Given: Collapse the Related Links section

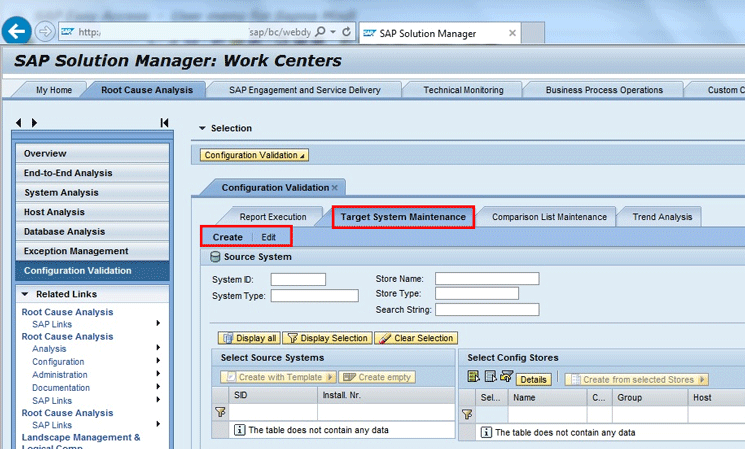Looking at the screenshot, I should coord(25,294).
